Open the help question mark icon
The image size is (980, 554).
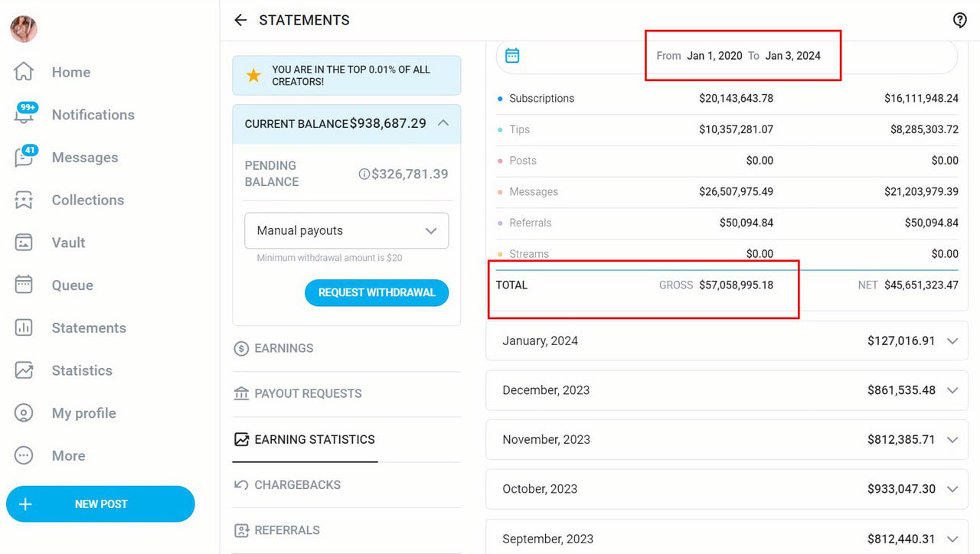[959, 21]
